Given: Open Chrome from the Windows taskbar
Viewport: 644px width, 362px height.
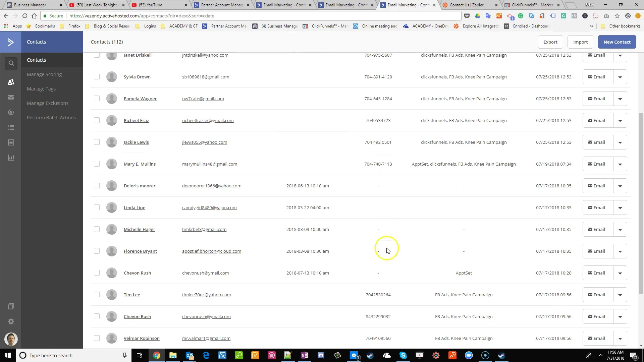Looking at the screenshot, I should point(157,355).
